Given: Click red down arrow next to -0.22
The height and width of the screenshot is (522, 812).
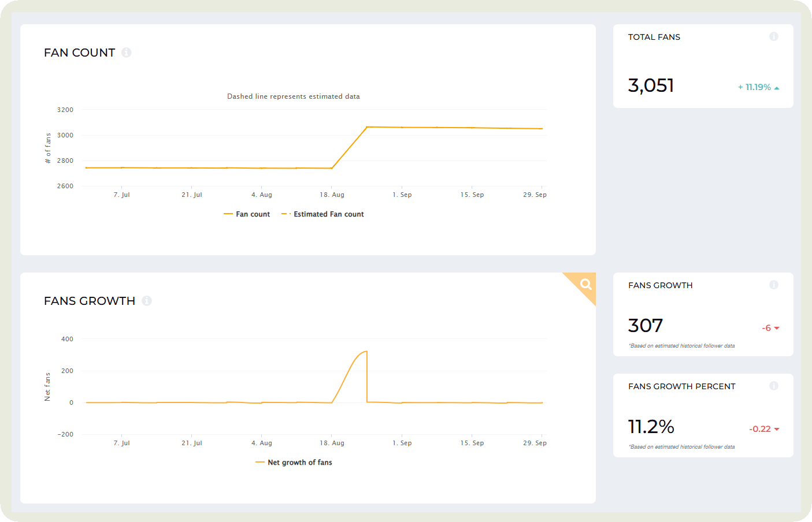Looking at the screenshot, I should pos(777,429).
